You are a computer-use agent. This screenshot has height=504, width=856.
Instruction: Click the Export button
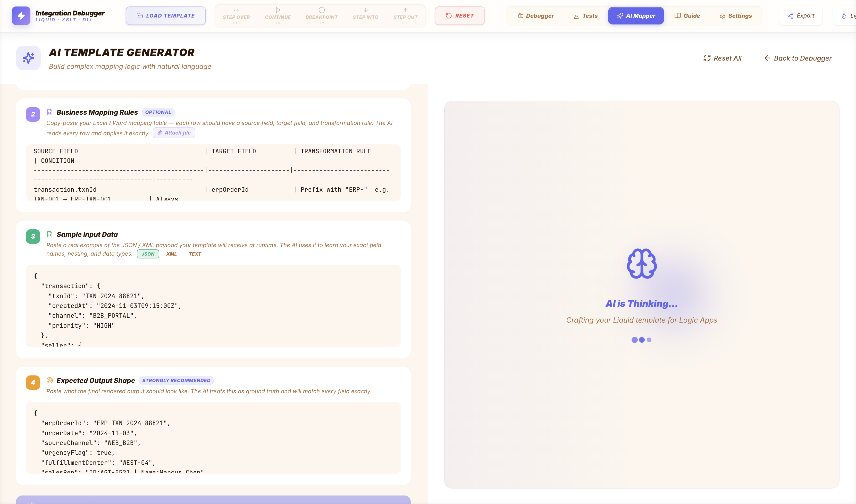[x=801, y=16]
